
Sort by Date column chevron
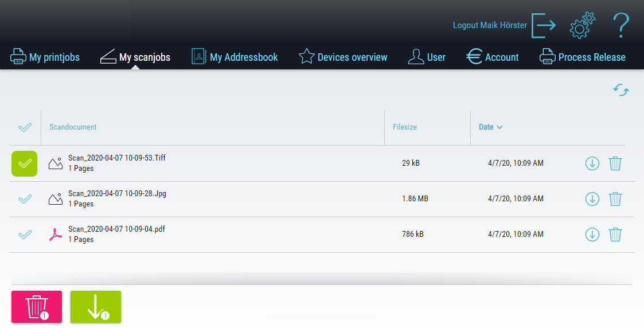coord(499,127)
